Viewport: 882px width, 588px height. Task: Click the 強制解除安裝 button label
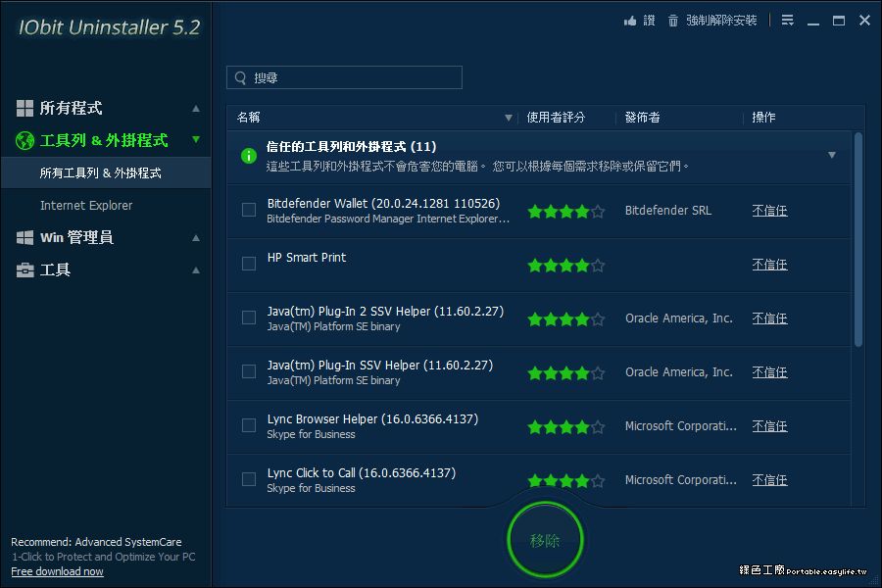point(721,21)
